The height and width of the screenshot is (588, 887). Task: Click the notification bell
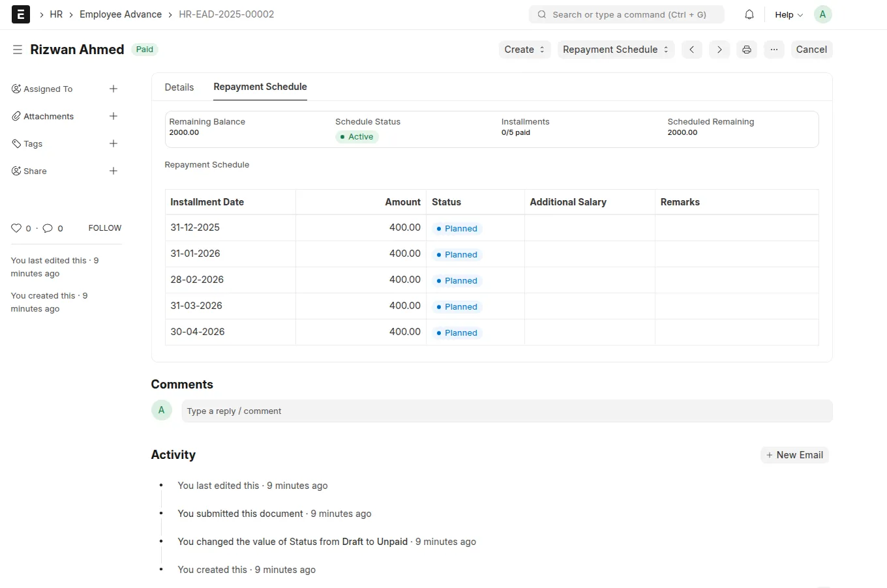pyautogui.click(x=749, y=14)
